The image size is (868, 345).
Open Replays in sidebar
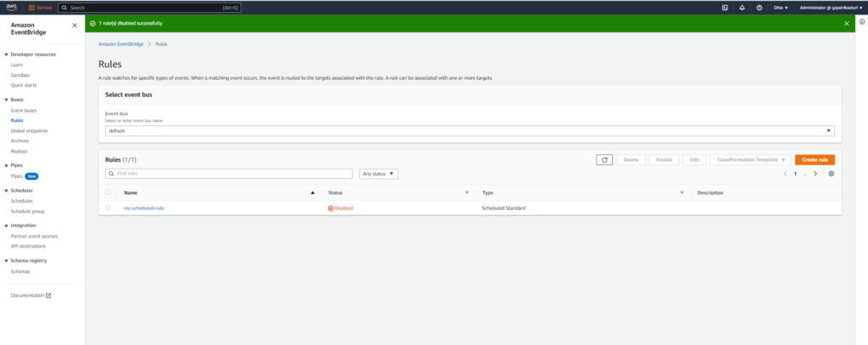pyautogui.click(x=19, y=151)
